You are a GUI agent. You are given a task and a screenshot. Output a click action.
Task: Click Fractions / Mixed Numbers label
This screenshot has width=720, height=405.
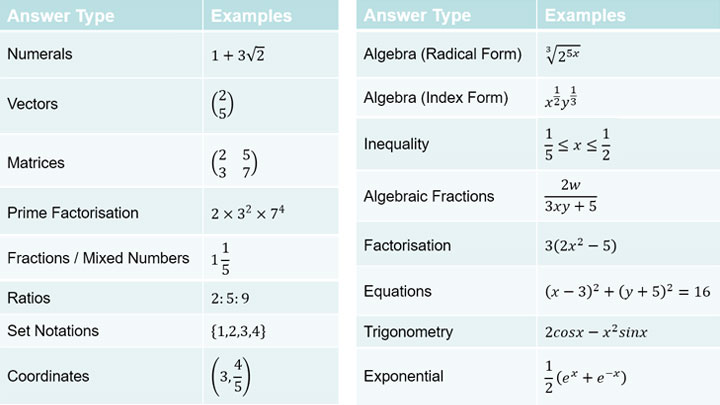[x=98, y=258]
